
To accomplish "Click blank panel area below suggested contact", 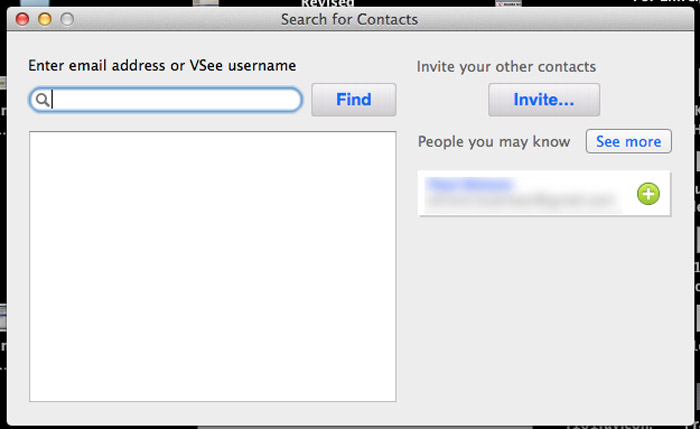I will 544,312.
